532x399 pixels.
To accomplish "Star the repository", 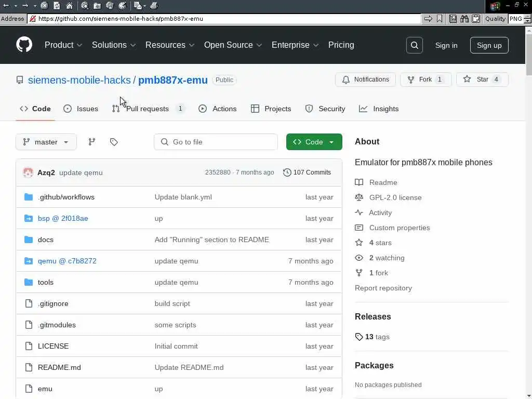I will pyautogui.click(x=482, y=79).
